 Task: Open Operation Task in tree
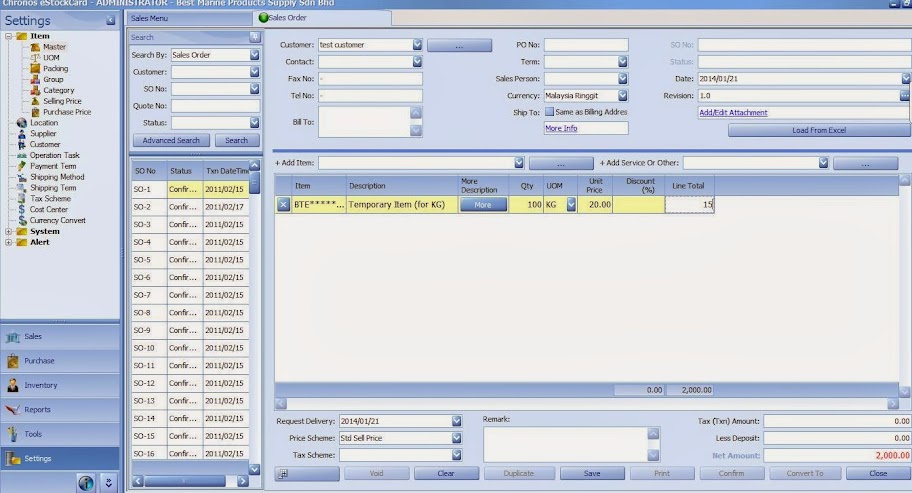pyautogui.click(x=54, y=155)
